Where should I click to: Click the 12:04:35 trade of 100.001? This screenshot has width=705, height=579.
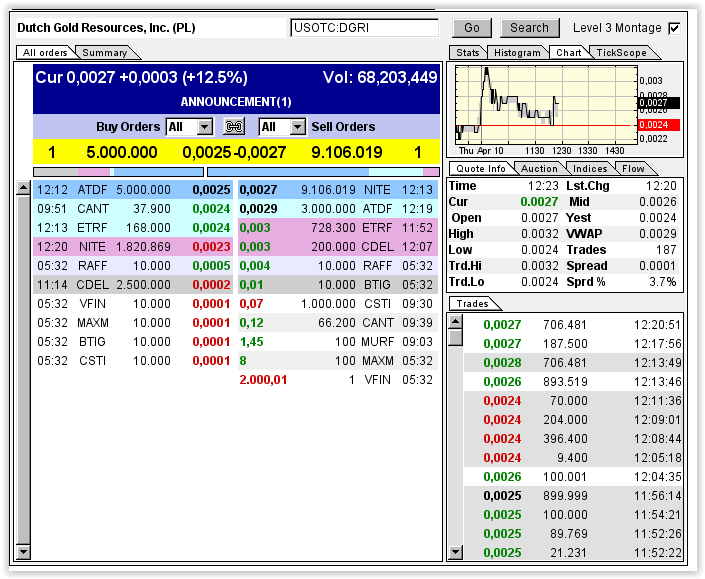[x=573, y=477]
